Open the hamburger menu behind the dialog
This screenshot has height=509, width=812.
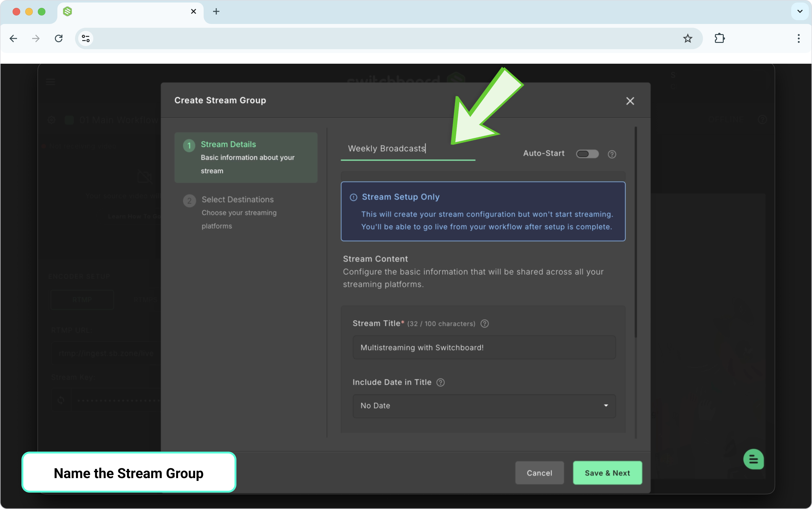point(50,81)
